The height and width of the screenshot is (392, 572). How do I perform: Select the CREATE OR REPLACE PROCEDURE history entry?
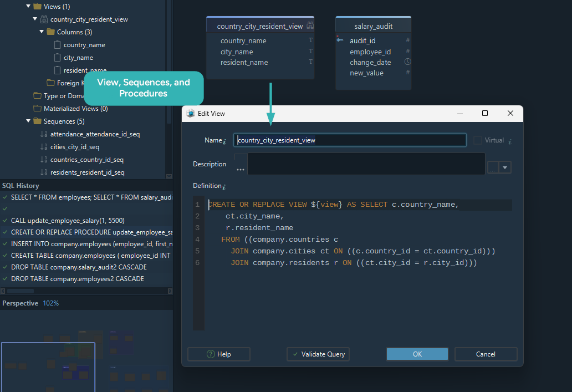[86, 232]
